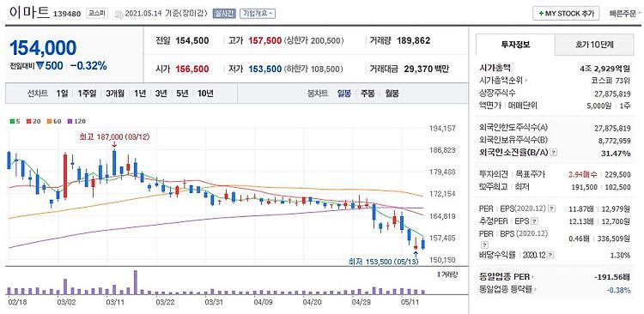Click the 고가 value 157,500

[265, 40]
